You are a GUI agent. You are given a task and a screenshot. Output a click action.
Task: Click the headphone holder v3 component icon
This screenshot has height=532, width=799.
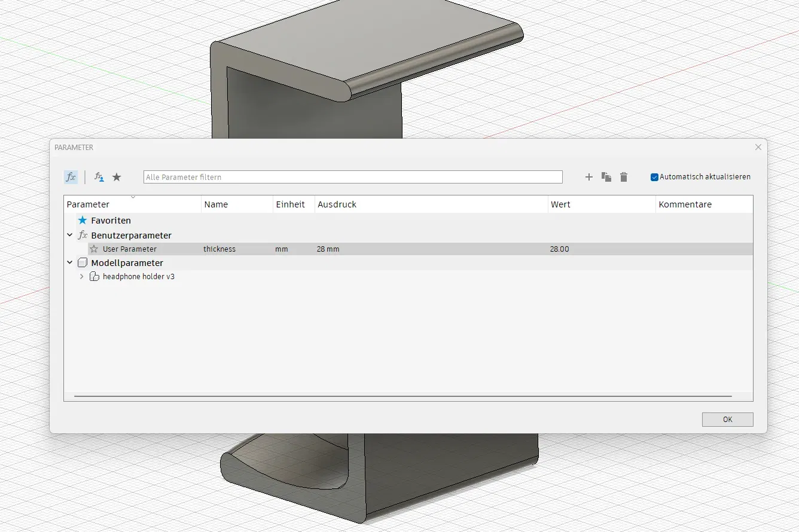tap(94, 276)
